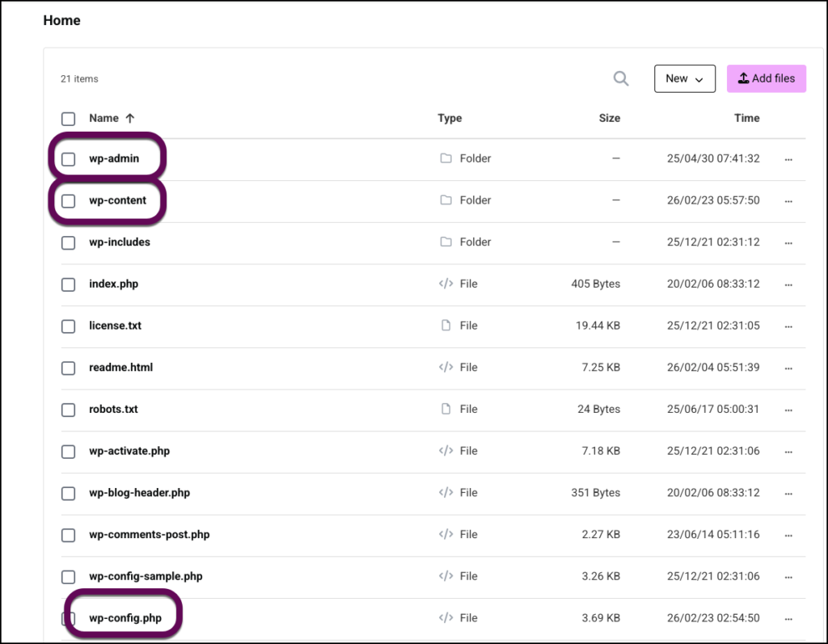Click the code file icon for wp-blog-header.php
Viewport: 828px width, 644px height.
click(x=446, y=492)
